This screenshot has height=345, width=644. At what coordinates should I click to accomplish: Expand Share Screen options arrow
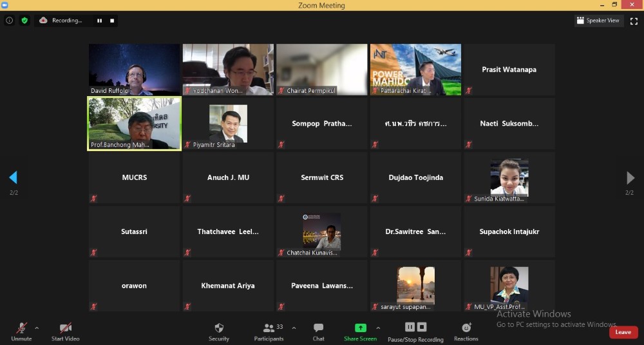(378, 328)
